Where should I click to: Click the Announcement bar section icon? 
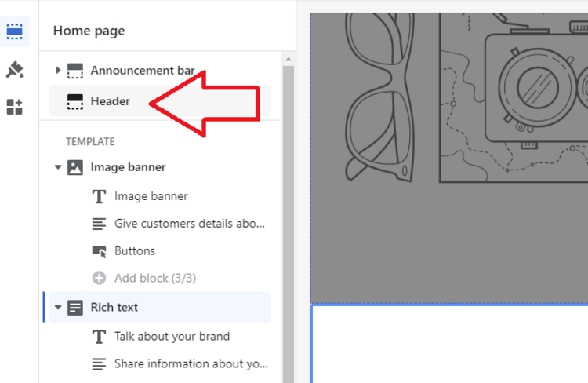pyautogui.click(x=75, y=71)
